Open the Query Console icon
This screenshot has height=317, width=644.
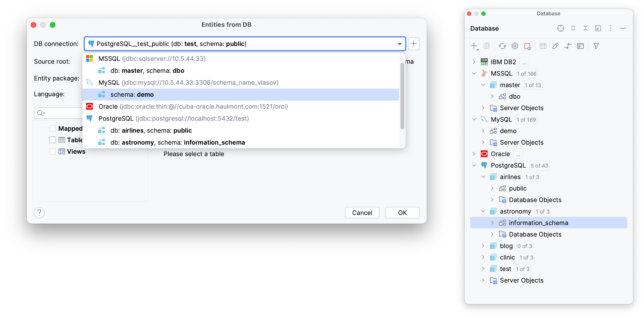(x=580, y=46)
